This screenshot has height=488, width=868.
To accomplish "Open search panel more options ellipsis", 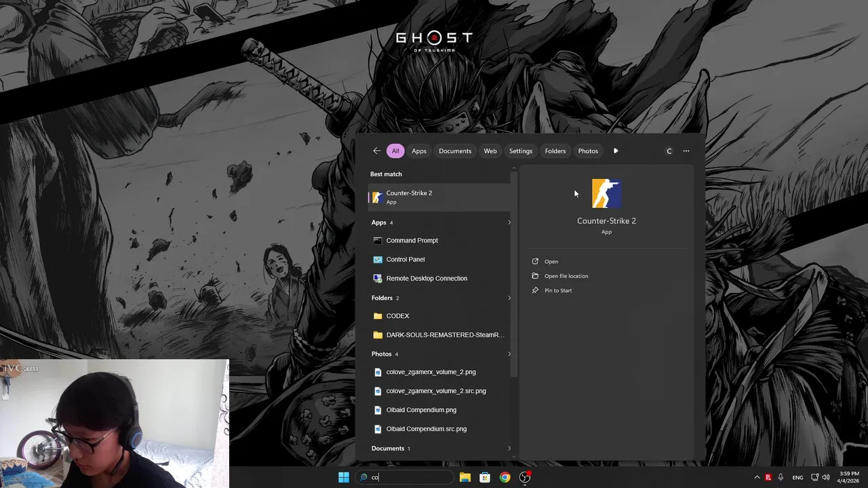I will pyautogui.click(x=686, y=151).
